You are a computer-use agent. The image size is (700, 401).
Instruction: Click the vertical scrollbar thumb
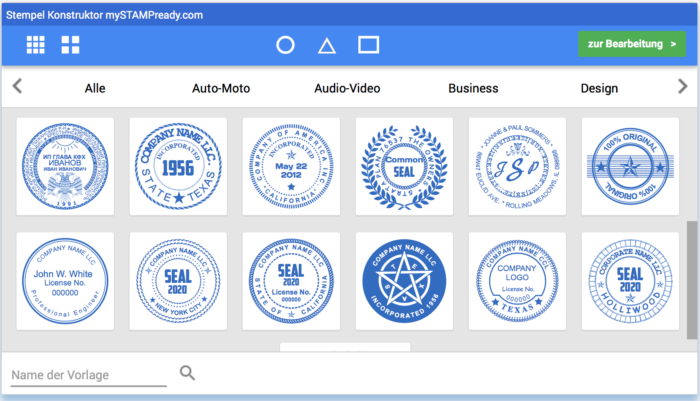pos(692,280)
